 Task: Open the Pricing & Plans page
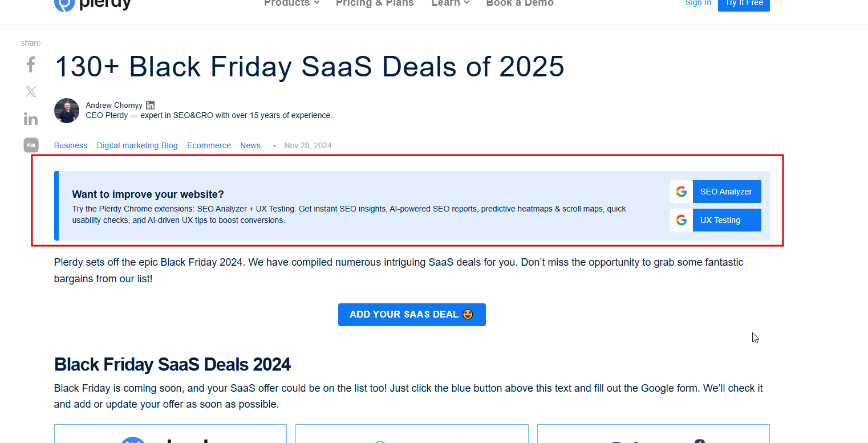coord(375,3)
